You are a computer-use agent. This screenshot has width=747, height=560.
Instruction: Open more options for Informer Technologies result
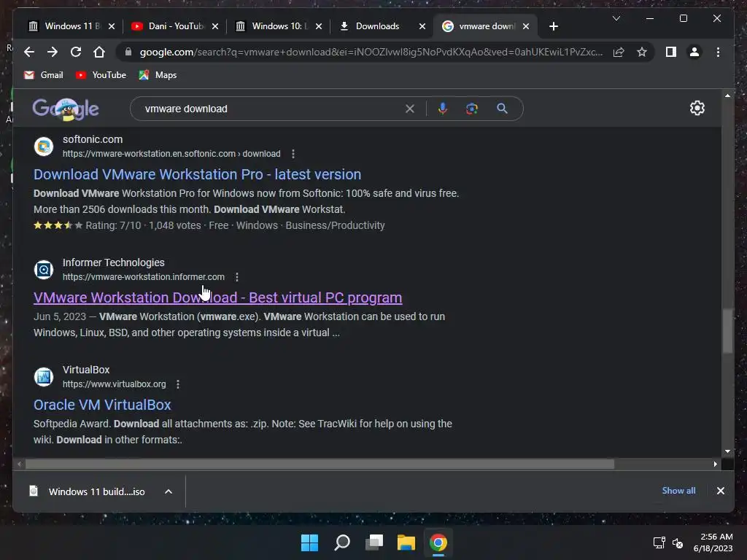(x=237, y=276)
